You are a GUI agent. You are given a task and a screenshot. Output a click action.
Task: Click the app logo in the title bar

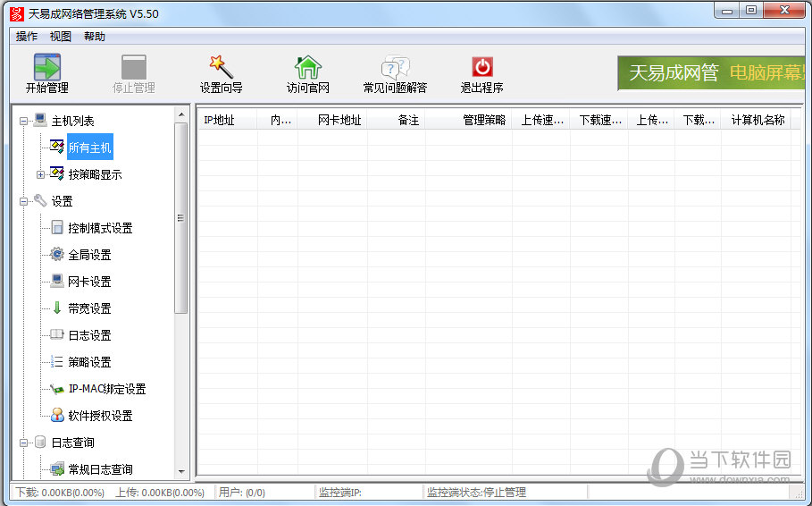(x=17, y=14)
